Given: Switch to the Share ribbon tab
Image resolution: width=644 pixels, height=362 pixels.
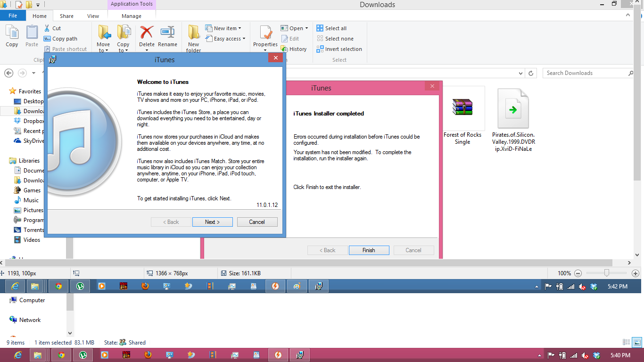Looking at the screenshot, I should tap(66, 16).
